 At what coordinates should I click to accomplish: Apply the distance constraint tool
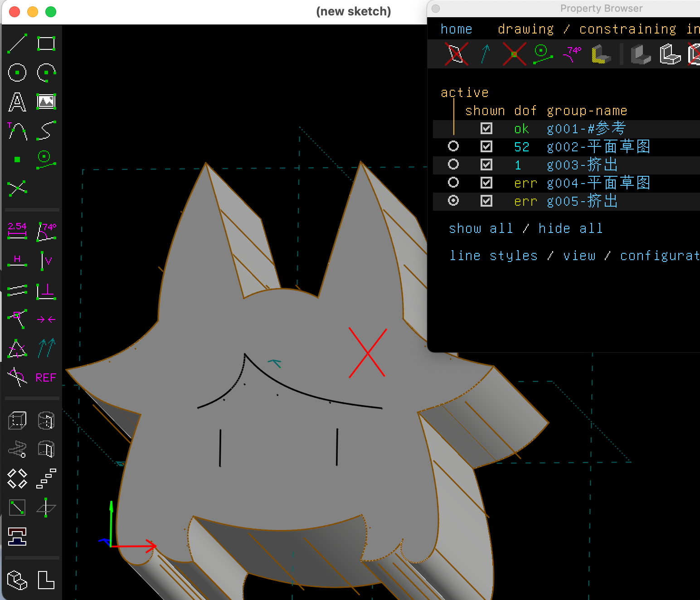17,231
